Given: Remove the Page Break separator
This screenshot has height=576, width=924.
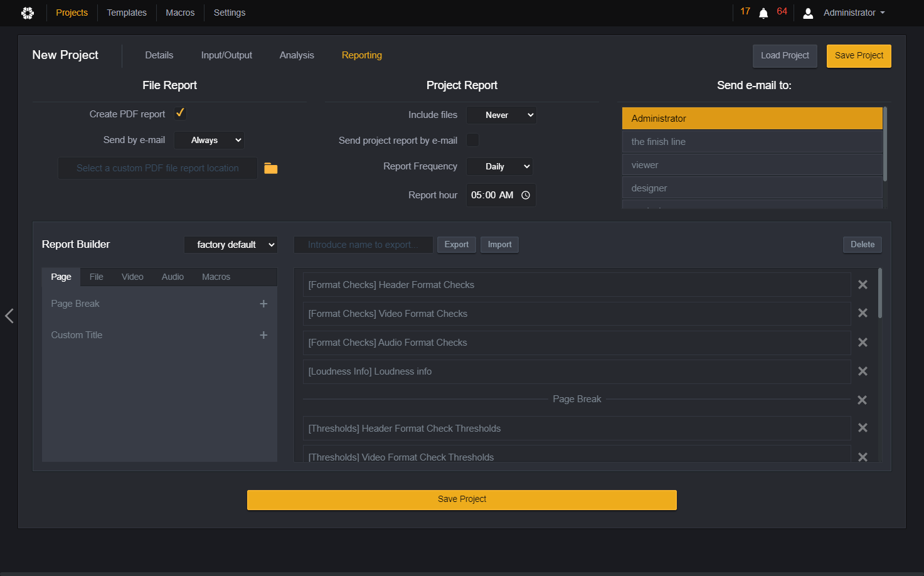Looking at the screenshot, I should [x=863, y=400].
